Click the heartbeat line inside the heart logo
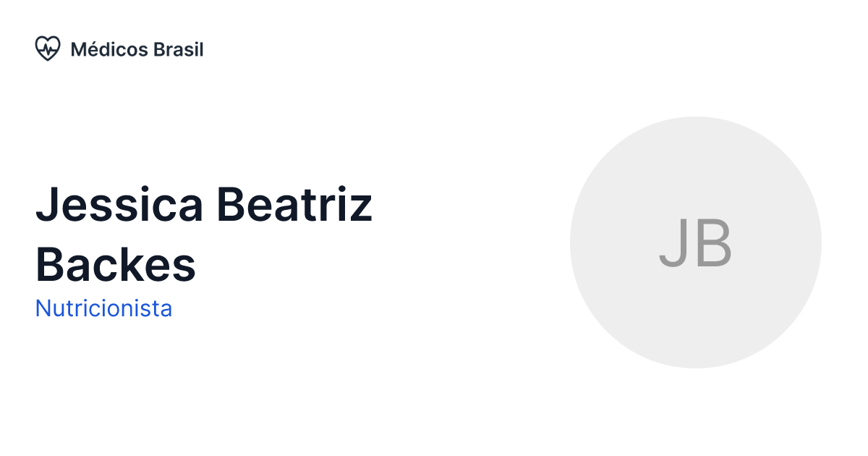This screenshot has width=868, height=456. point(48,50)
